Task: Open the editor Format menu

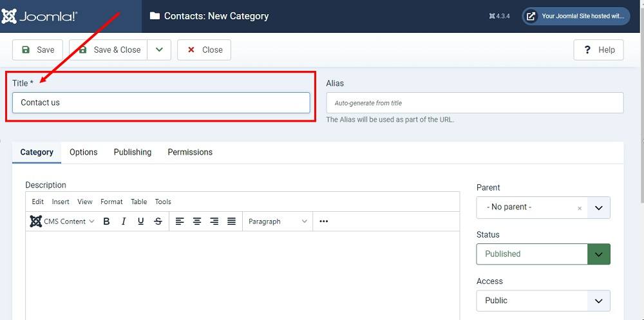Action: [111, 202]
